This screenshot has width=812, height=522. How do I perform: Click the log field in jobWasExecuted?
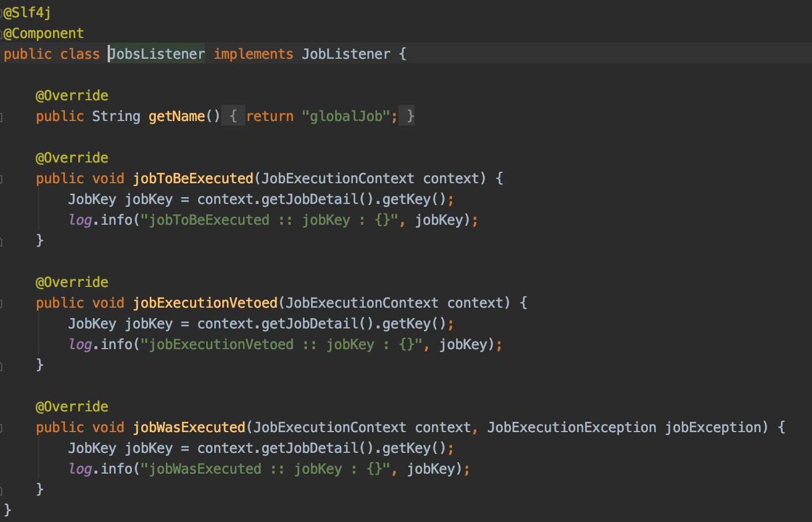click(x=80, y=469)
